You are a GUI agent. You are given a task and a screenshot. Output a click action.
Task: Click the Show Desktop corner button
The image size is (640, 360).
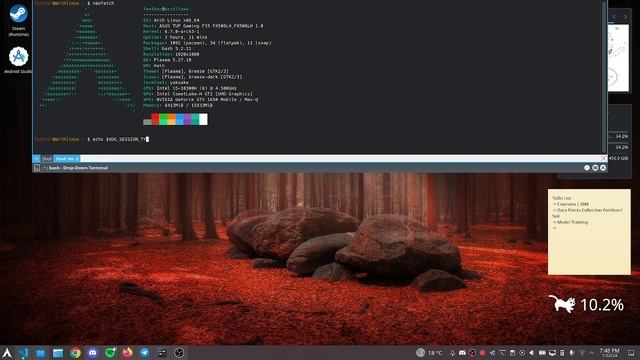[x=631, y=353]
